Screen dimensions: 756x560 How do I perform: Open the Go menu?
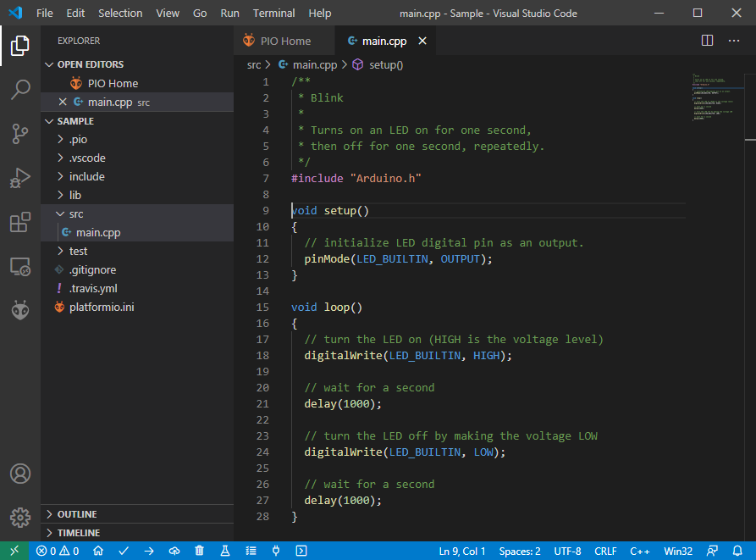[200, 13]
